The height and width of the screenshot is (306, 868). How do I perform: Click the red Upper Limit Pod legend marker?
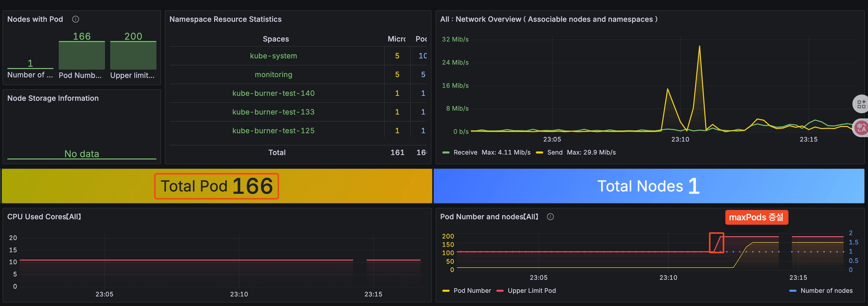500,291
